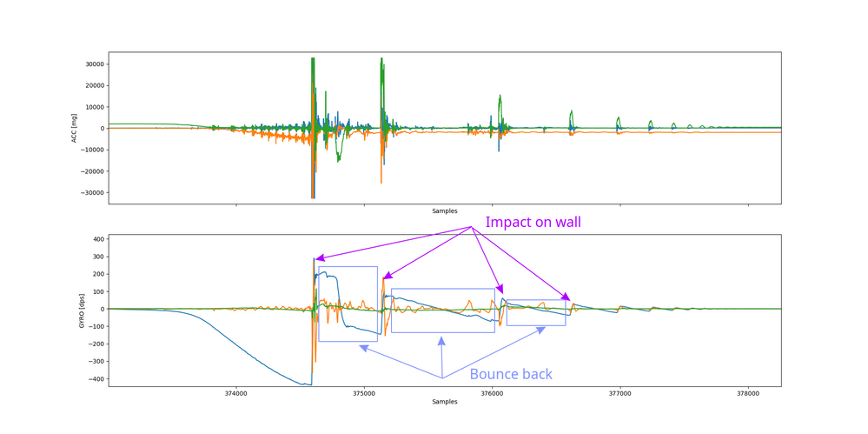Click the 376000 x-axis tick label

coord(492,394)
